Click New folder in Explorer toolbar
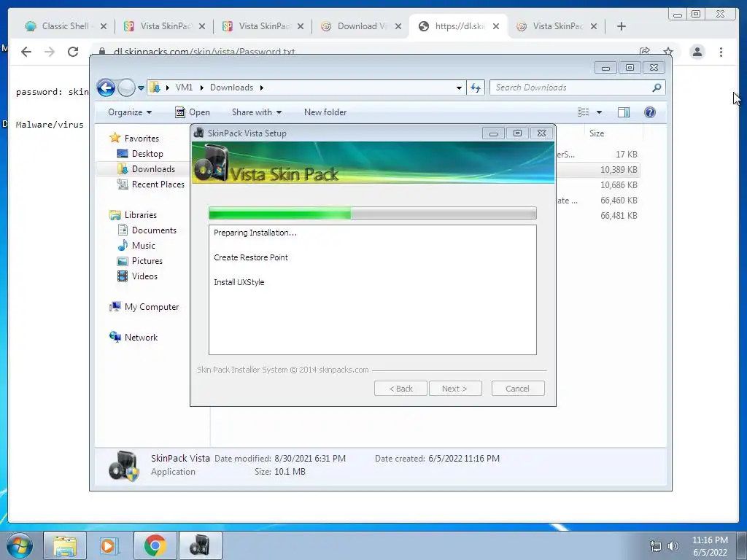This screenshot has height=560, width=747. click(325, 112)
